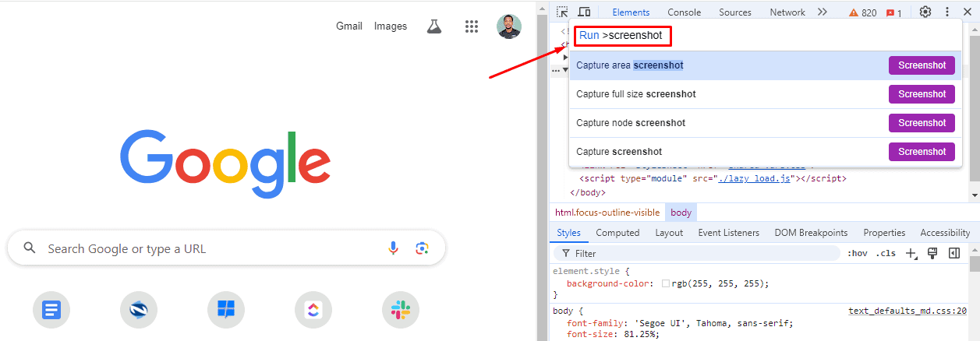Screen dimensions: 980x341
Task: Open the DOM Breakpoints pane tab
Action: point(811,233)
